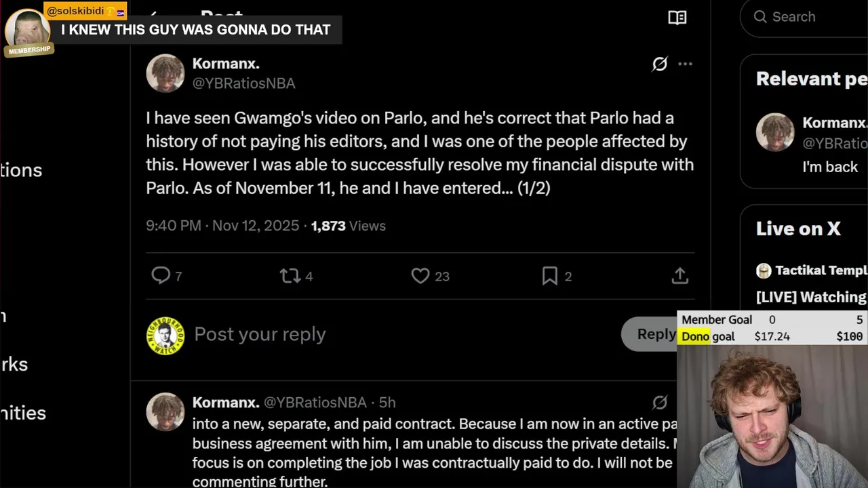Image resolution: width=868 pixels, height=488 pixels.
Task: Open Kormanx avatar in Relevant people
Action: (775, 132)
